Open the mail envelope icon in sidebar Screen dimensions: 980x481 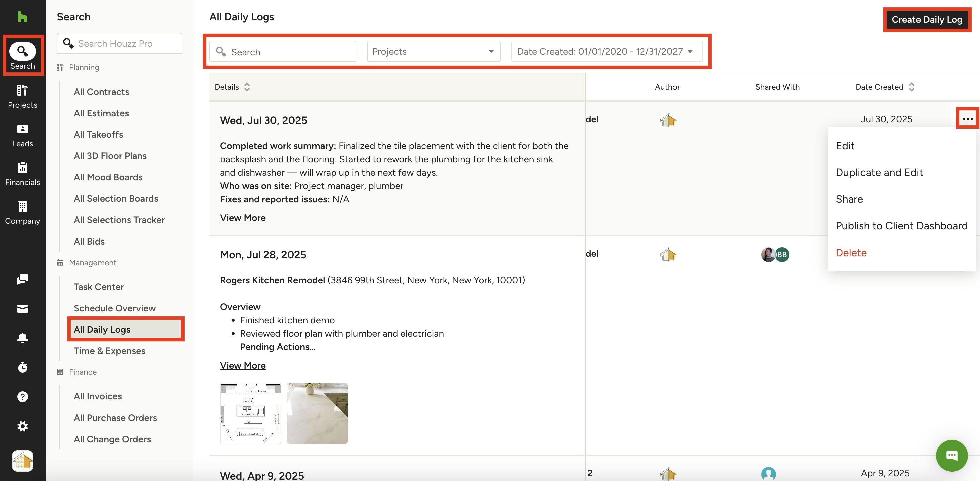point(22,308)
